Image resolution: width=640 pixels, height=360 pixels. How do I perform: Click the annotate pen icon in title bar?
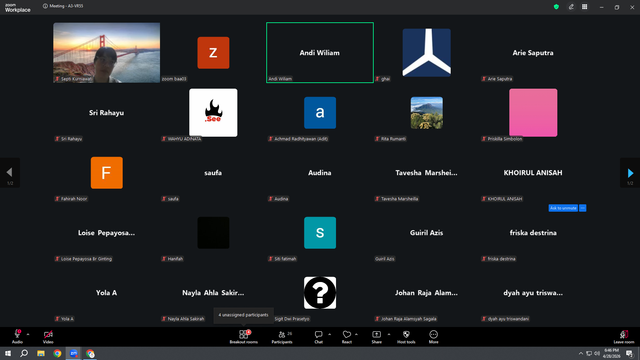click(571, 7)
